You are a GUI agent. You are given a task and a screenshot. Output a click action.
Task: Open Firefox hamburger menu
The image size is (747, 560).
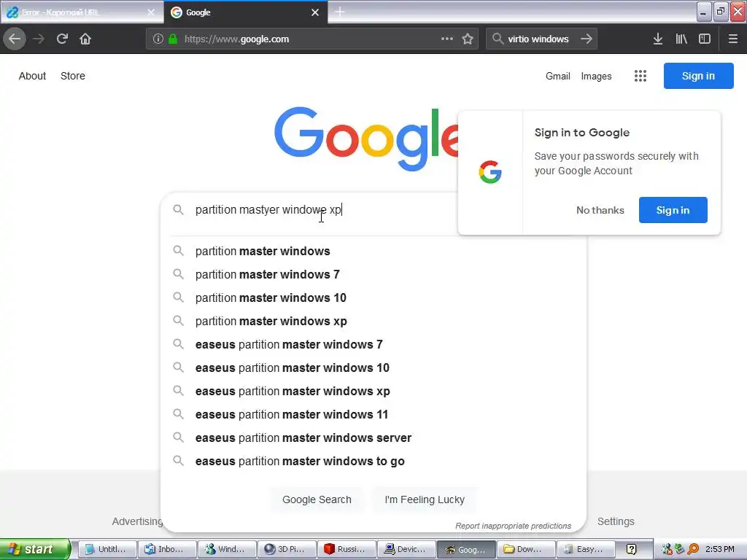[x=733, y=39]
